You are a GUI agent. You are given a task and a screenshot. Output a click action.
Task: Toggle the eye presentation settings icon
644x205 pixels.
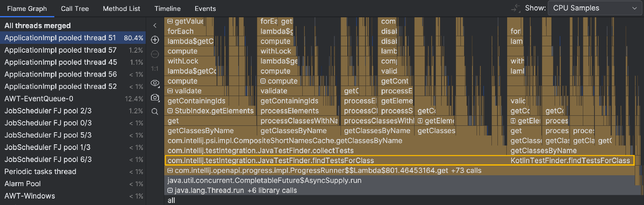pyautogui.click(x=155, y=83)
